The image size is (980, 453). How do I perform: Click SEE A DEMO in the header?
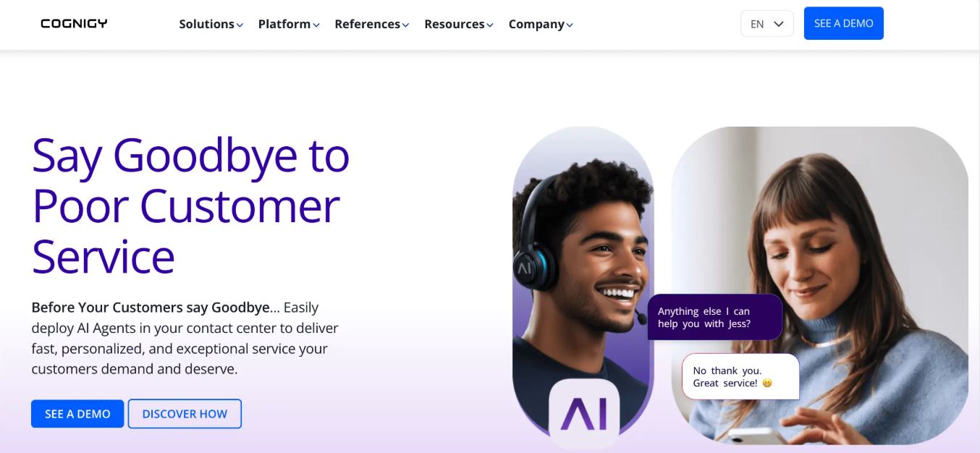tap(844, 23)
